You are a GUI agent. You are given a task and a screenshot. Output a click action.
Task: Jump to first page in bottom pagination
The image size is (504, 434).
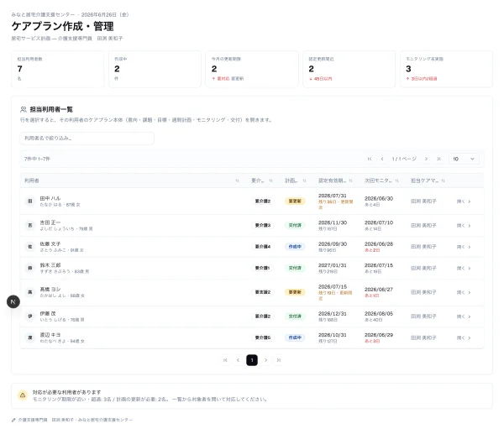click(225, 360)
